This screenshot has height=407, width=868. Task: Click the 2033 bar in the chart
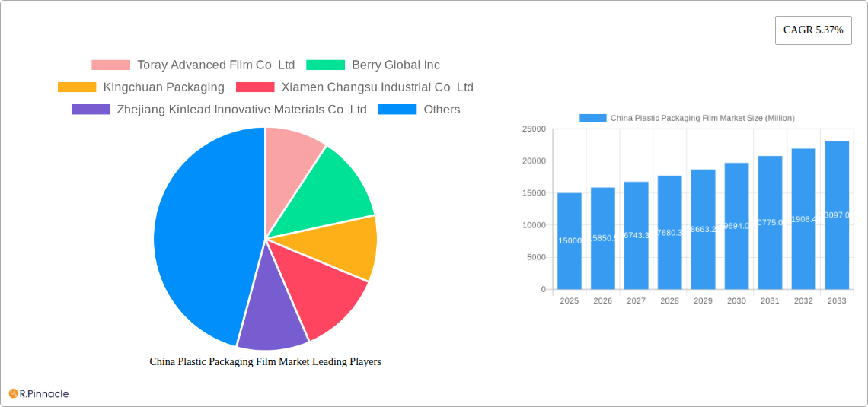[837, 215]
